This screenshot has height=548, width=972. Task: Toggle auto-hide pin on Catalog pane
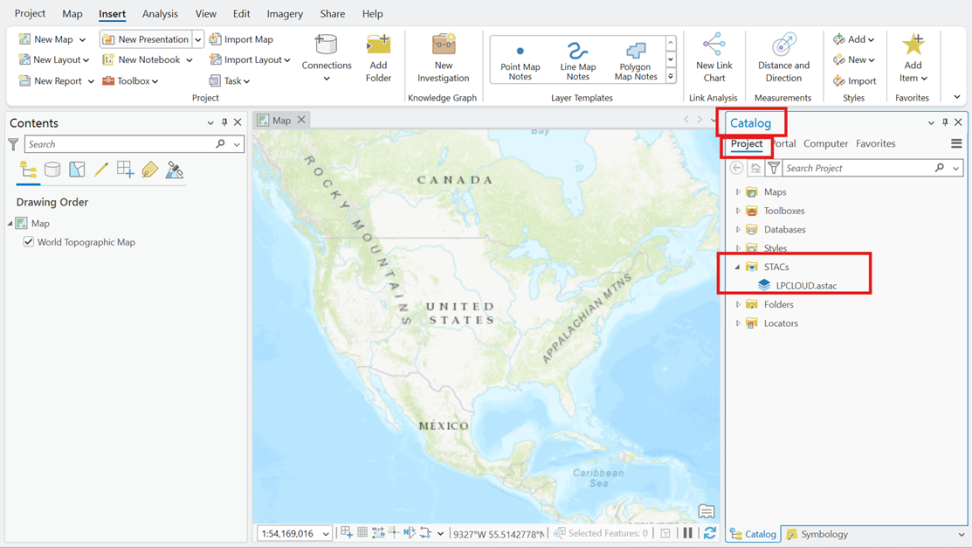pyautogui.click(x=945, y=122)
